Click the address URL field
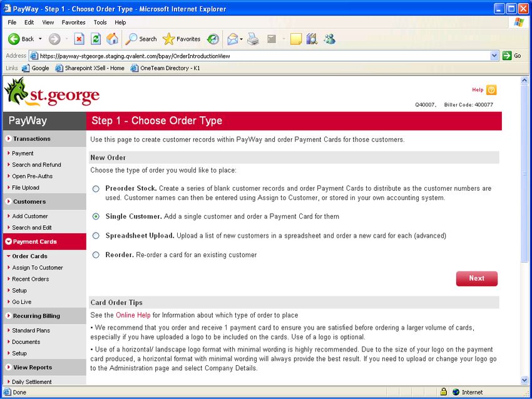Viewport: 532px width, 399px height. click(x=260, y=56)
